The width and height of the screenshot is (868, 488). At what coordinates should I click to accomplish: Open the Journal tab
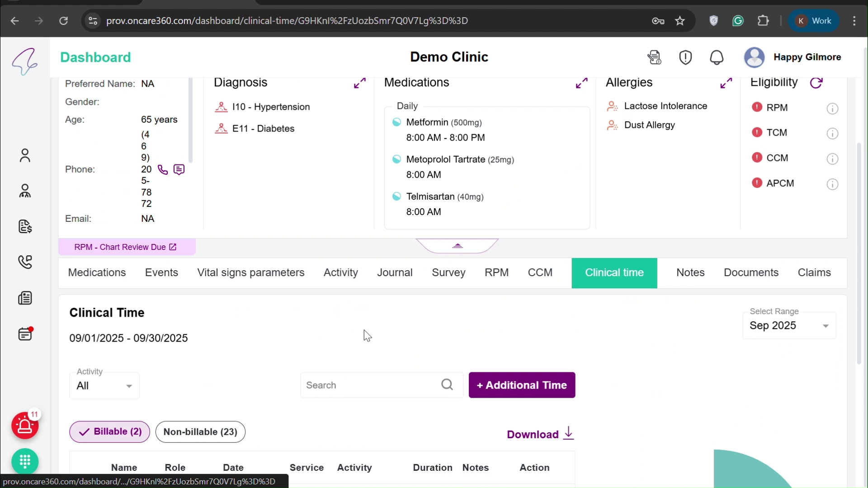395,272
